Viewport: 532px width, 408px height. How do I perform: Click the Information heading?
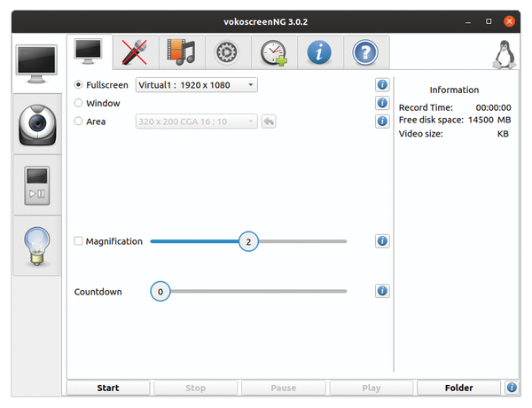point(454,90)
